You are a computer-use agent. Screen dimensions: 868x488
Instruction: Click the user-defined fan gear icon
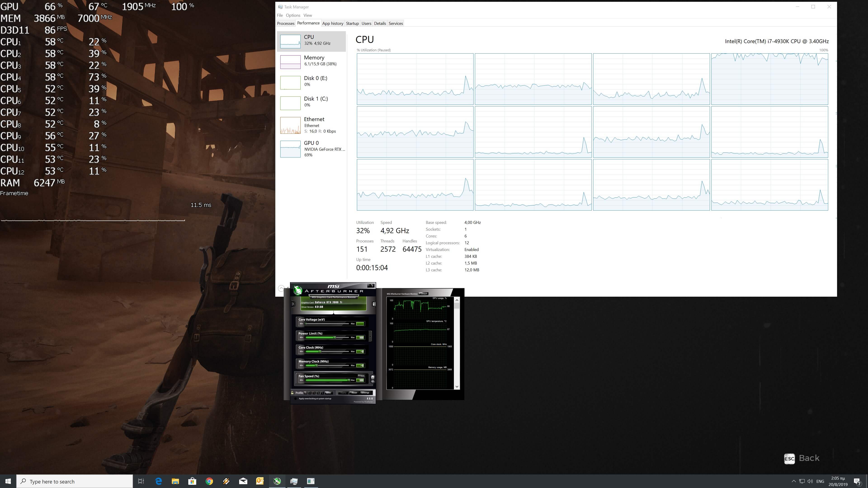(373, 378)
